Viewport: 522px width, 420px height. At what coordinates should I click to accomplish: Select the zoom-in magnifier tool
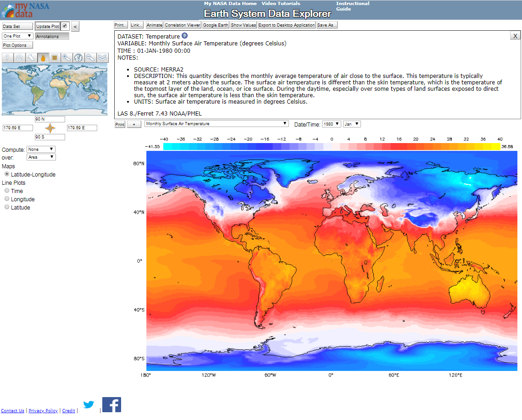point(66,57)
